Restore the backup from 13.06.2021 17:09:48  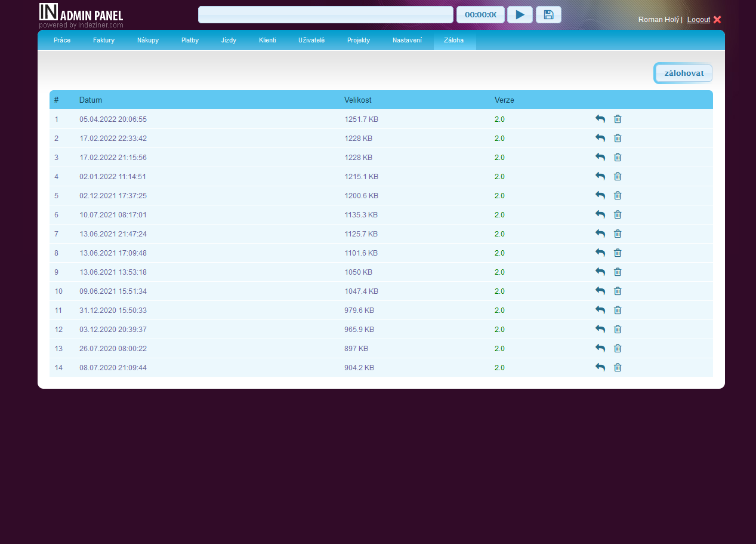pos(600,253)
